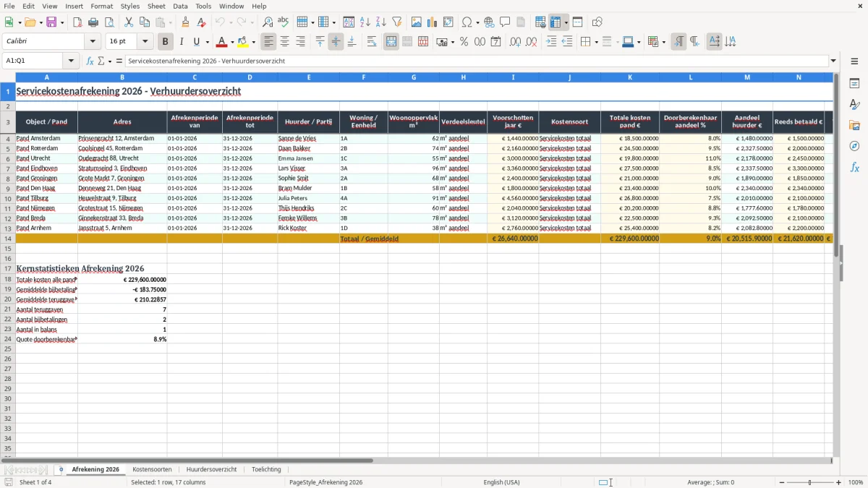Image resolution: width=868 pixels, height=488 pixels.
Task: Open the Data menu
Action: pos(180,6)
